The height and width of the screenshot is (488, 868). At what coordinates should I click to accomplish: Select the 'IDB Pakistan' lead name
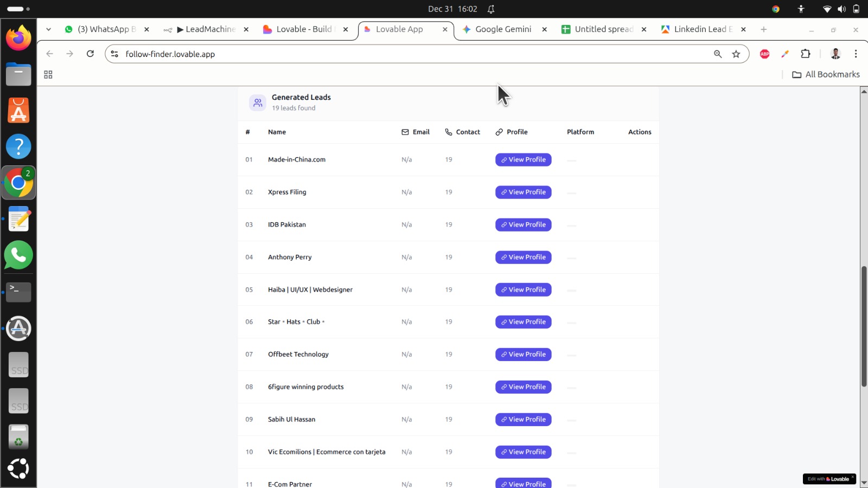287,224
